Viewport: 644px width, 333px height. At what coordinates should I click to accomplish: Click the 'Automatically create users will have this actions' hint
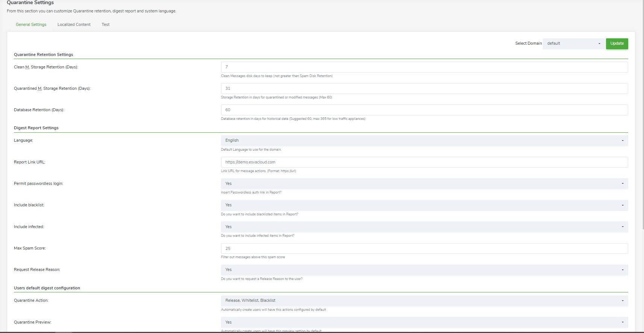pyautogui.click(x=273, y=310)
